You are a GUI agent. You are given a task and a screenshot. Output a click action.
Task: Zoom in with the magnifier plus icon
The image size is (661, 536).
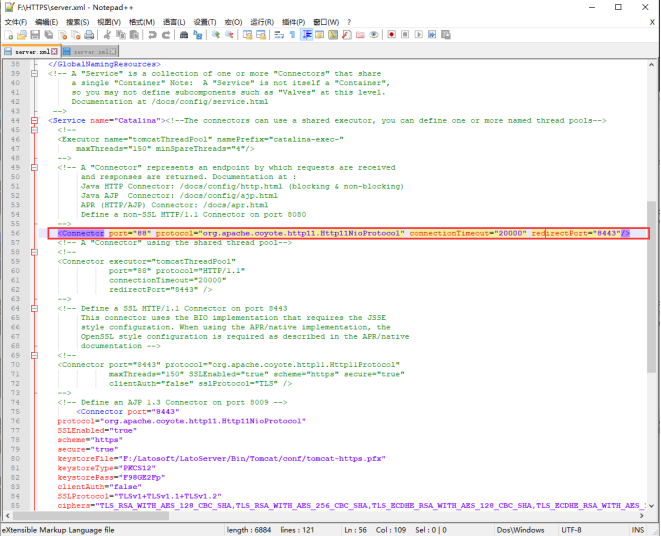tap(216, 35)
